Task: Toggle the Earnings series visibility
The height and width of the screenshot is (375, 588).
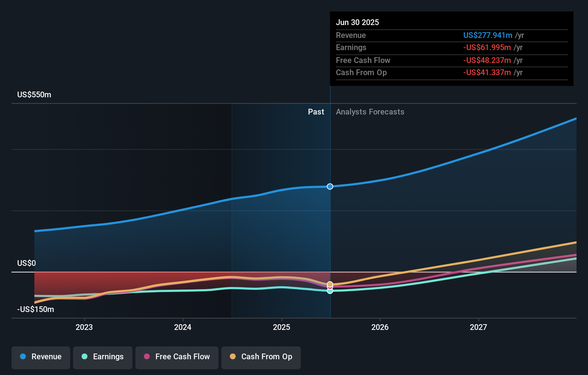Action: click(102, 357)
